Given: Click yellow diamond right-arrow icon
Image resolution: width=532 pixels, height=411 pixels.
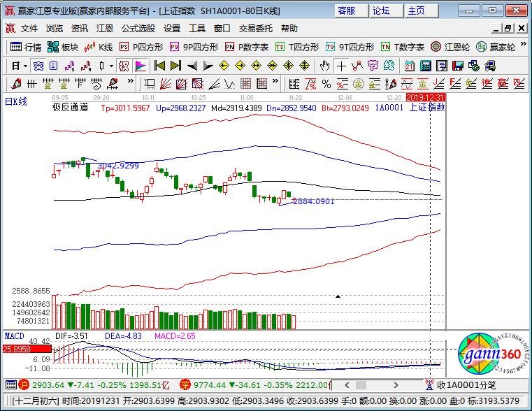Looking at the screenshot, I should pos(240,66).
